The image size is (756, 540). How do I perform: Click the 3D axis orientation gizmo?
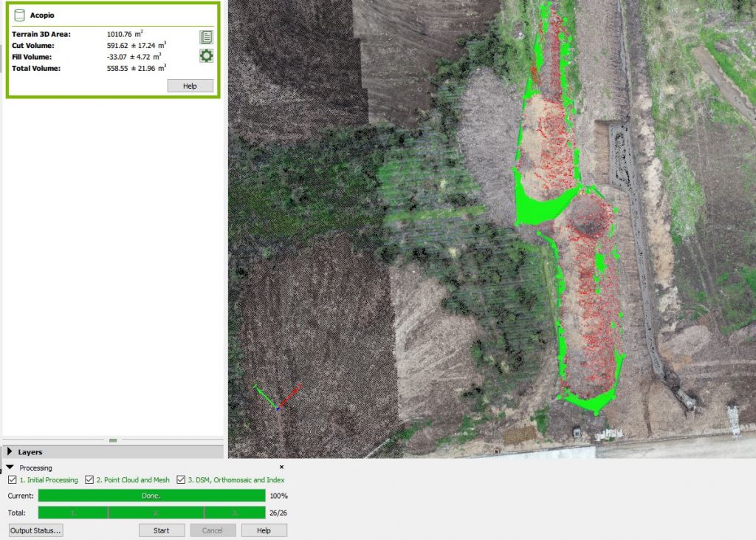(277, 397)
